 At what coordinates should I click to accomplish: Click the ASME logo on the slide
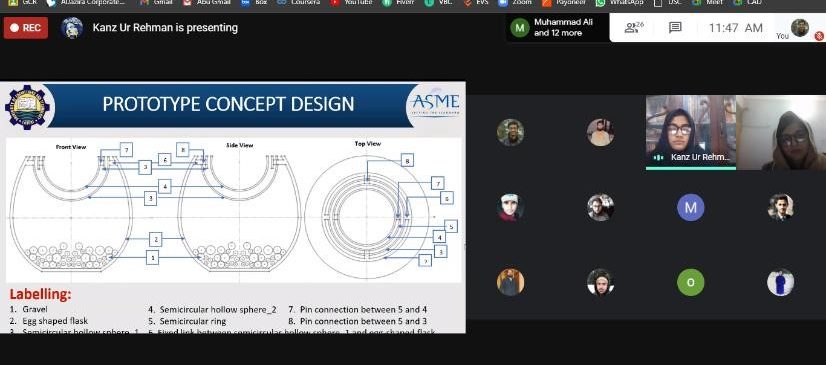point(435,103)
